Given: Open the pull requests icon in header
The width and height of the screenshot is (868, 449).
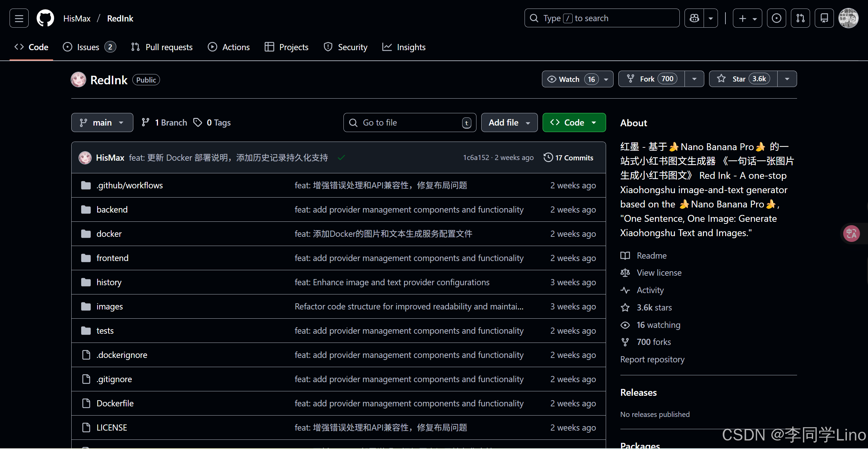Looking at the screenshot, I should click(x=800, y=18).
